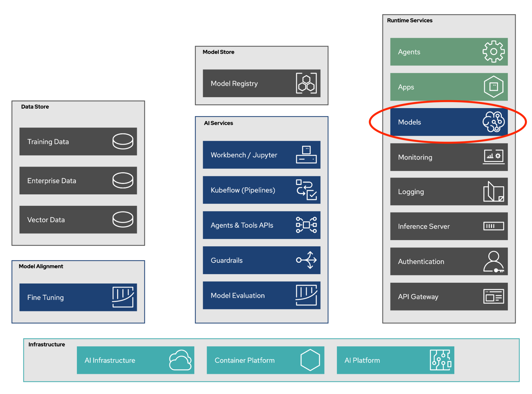Screen dimensions: 532x394
Task: Click the brain icon on Models block
Action: click(493, 122)
